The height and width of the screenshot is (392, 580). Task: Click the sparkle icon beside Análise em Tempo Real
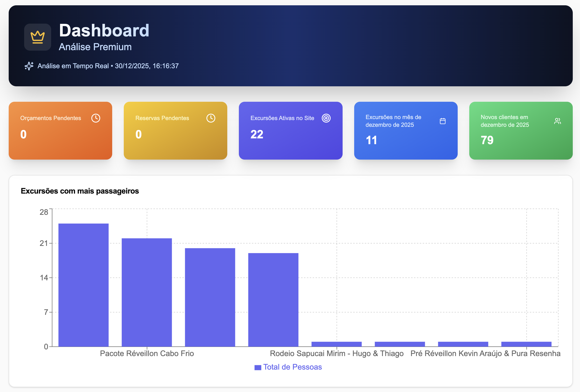(29, 66)
